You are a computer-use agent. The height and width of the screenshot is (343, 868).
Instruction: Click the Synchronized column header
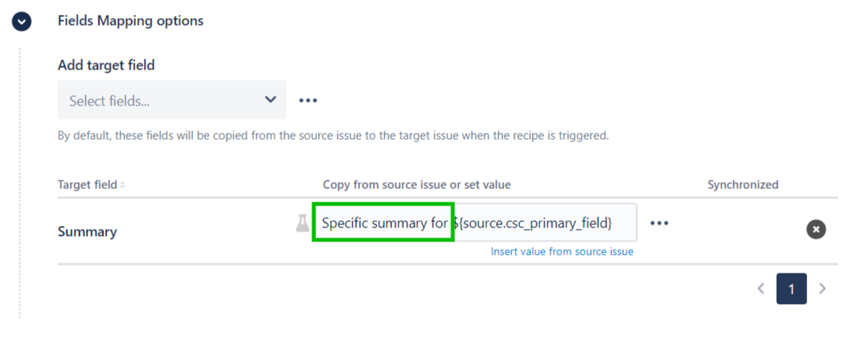[742, 185]
